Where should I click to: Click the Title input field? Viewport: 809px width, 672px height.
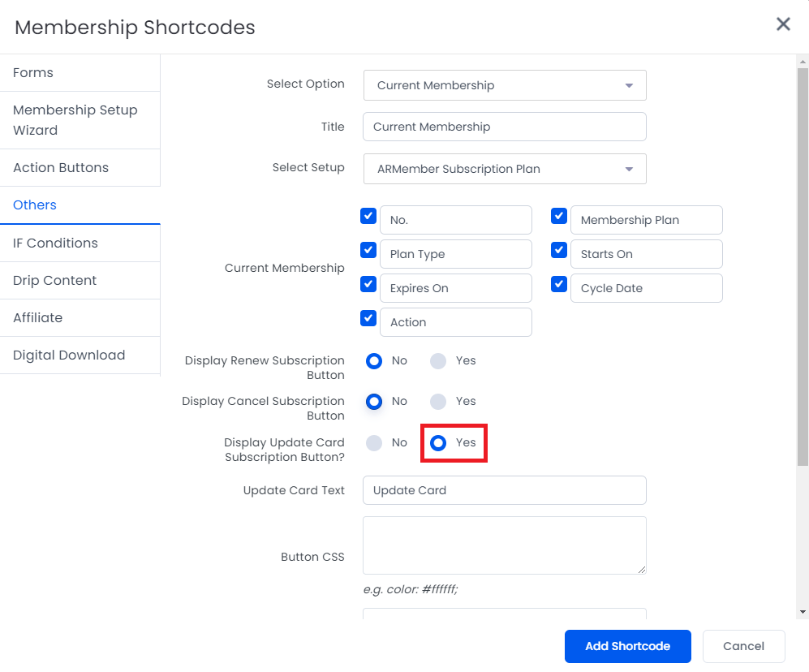[505, 127]
